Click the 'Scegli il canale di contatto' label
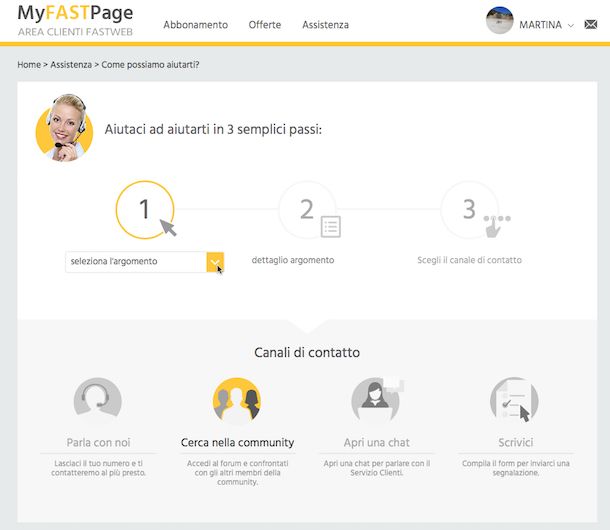Screen dimensions: 610x530 pos(469,260)
